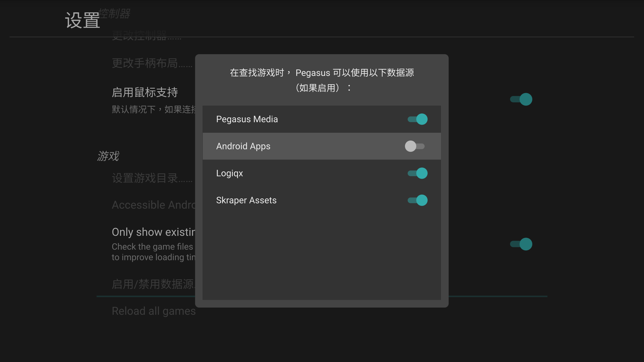This screenshot has width=644, height=362.
Task: Open 更改手柄布局 gamepad layout option
Action: (152, 63)
